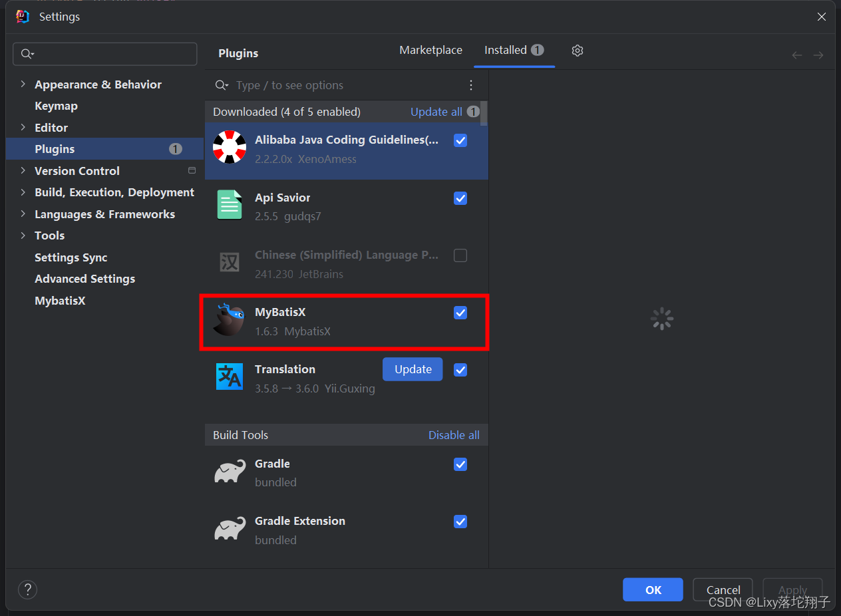Image resolution: width=841 pixels, height=616 pixels.
Task: Disable Alibaba Java Coding Guidelines plugin
Action: coord(460,140)
